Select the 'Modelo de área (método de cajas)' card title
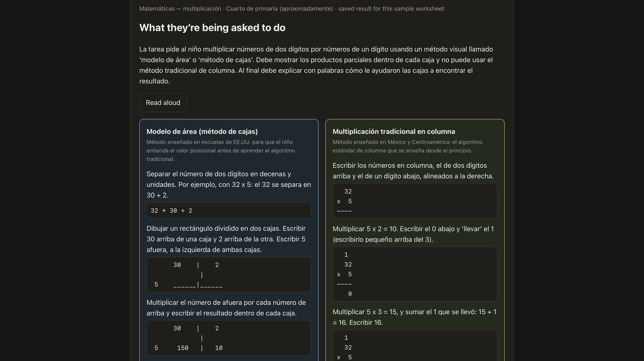The width and height of the screenshot is (644, 361). 202,132
